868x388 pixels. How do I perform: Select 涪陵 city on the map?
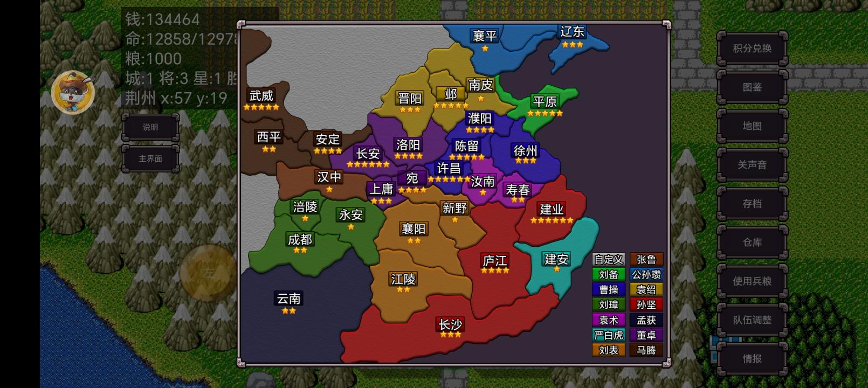305,207
